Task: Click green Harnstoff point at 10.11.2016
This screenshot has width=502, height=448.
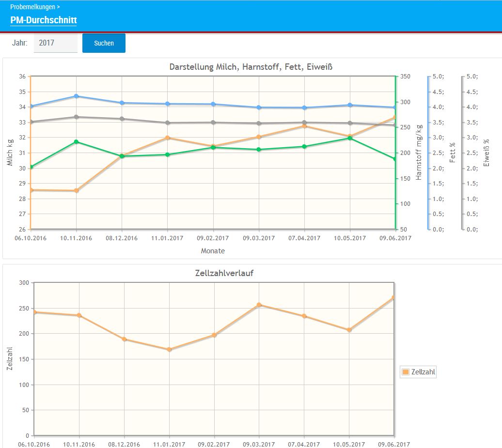Action: (76, 141)
